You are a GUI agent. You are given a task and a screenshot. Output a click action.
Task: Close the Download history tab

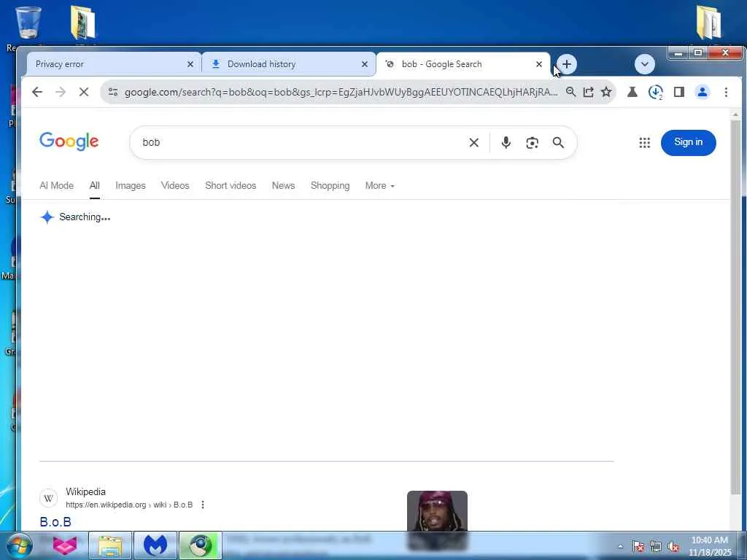pos(365,64)
